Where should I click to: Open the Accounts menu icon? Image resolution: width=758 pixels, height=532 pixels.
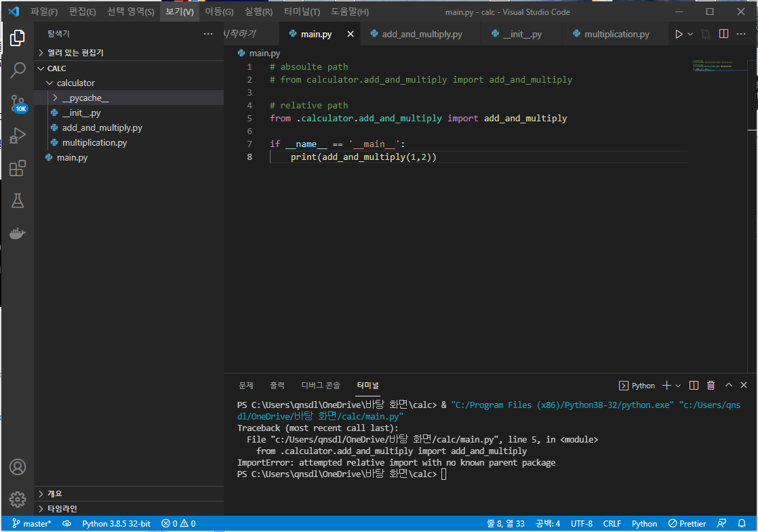click(18, 467)
